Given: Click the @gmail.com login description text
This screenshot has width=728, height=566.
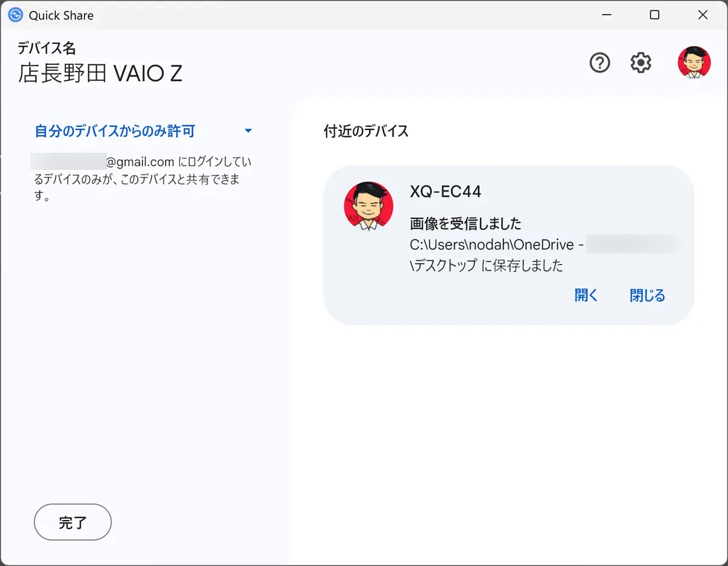Looking at the screenshot, I should 143,180.
